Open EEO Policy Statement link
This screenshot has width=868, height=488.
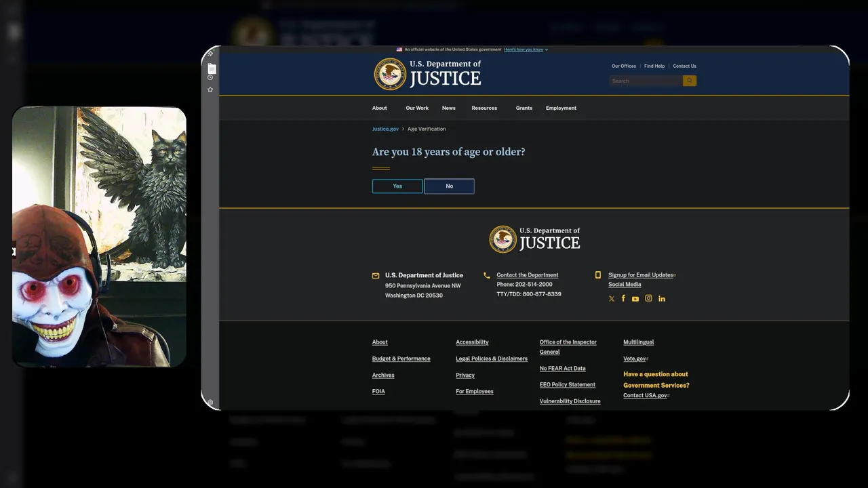click(568, 385)
